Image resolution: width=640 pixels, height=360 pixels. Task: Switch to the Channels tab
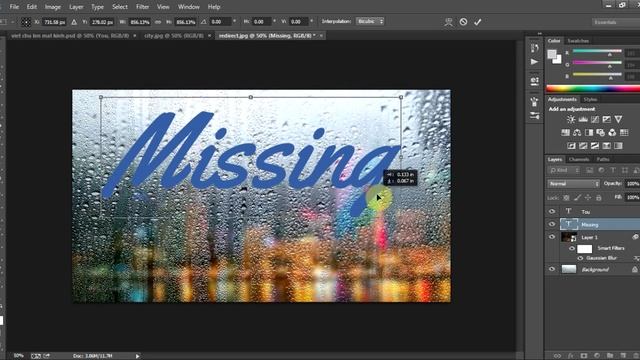(x=579, y=160)
